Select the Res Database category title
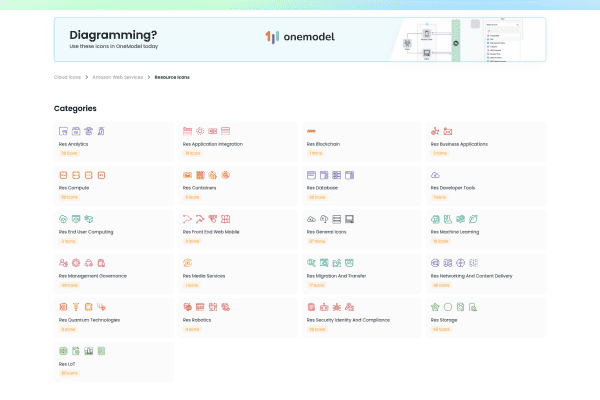Viewport: 600px width, 400px height. pyautogui.click(x=322, y=188)
